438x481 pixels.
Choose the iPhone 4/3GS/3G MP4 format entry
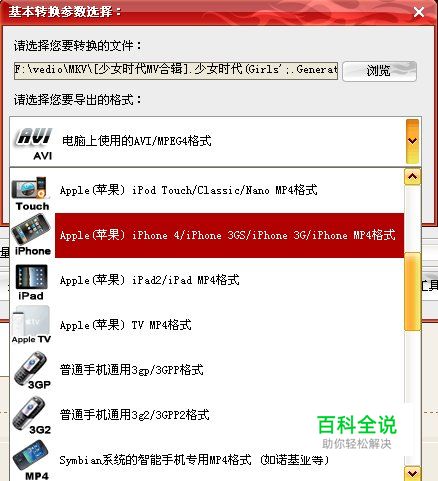coord(229,235)
